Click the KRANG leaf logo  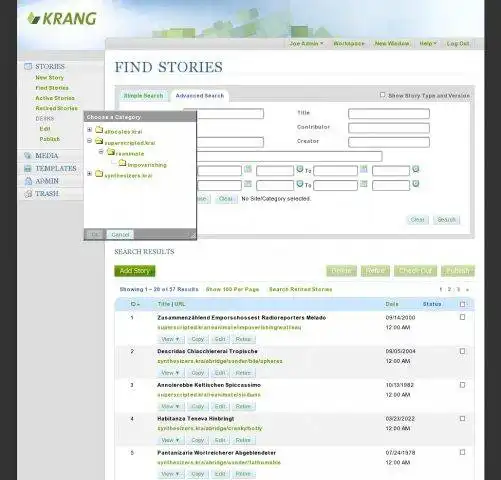point(34,19)
